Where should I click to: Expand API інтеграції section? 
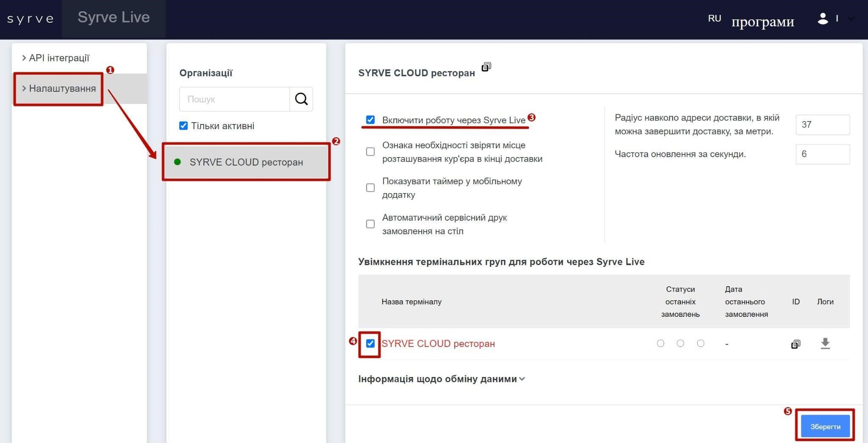56,58
